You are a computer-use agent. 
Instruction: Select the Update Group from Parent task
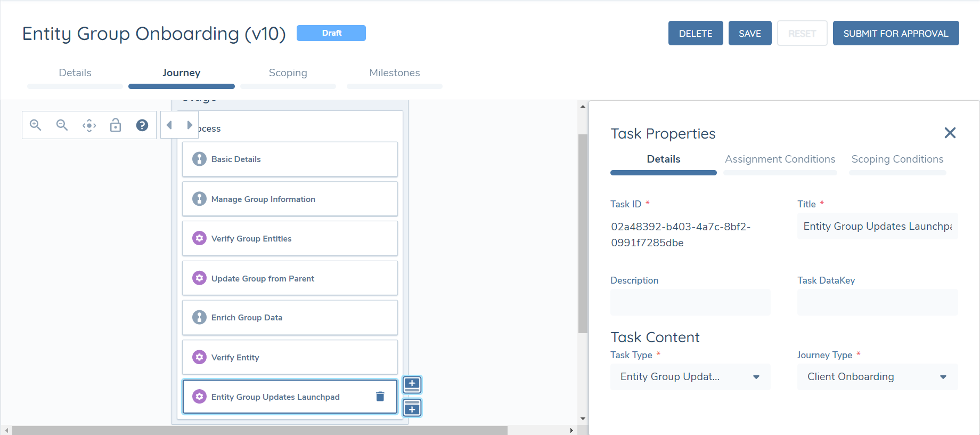[x=290, y=278]
